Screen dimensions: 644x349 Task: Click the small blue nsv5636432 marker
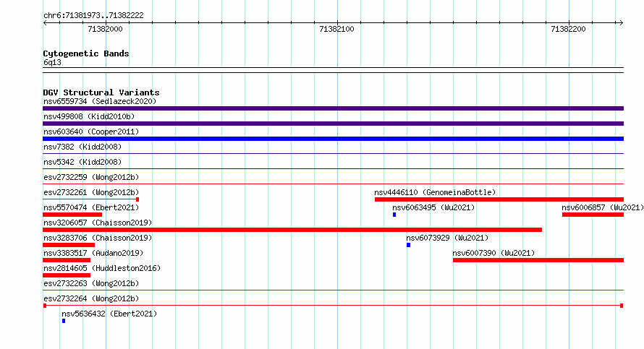point(64,321)
